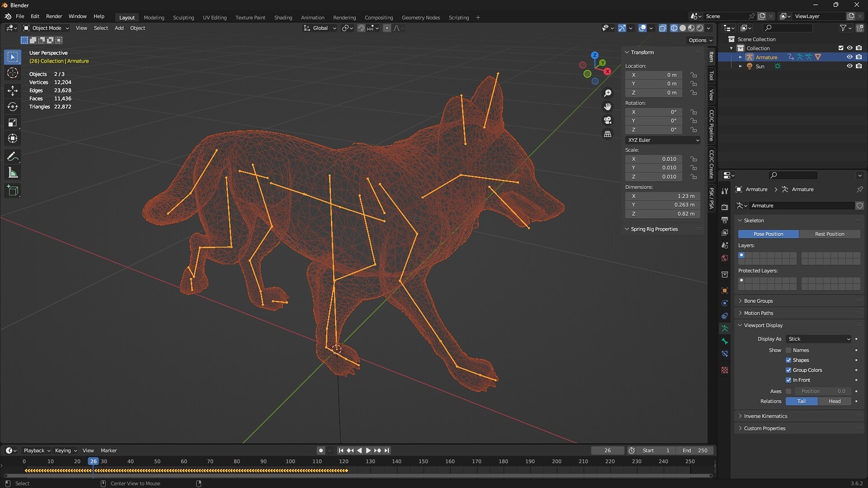Click the Axes Position slider
The image size is (868, 488).
822,391
